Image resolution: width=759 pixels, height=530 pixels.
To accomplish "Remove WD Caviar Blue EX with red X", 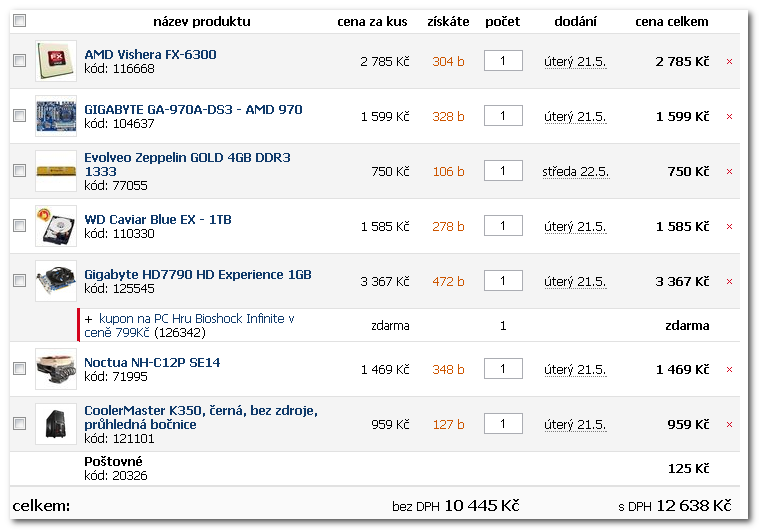I will coord(729,227).
